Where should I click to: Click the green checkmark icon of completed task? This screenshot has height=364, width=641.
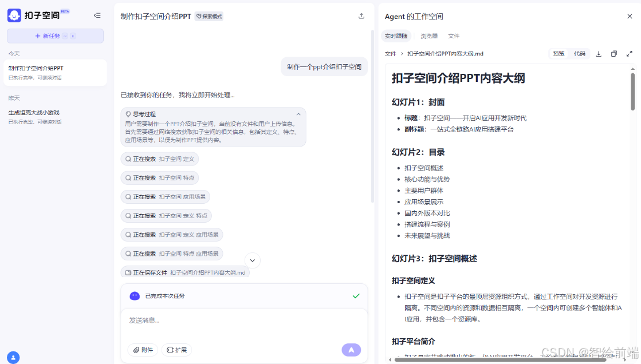(356, 296)
